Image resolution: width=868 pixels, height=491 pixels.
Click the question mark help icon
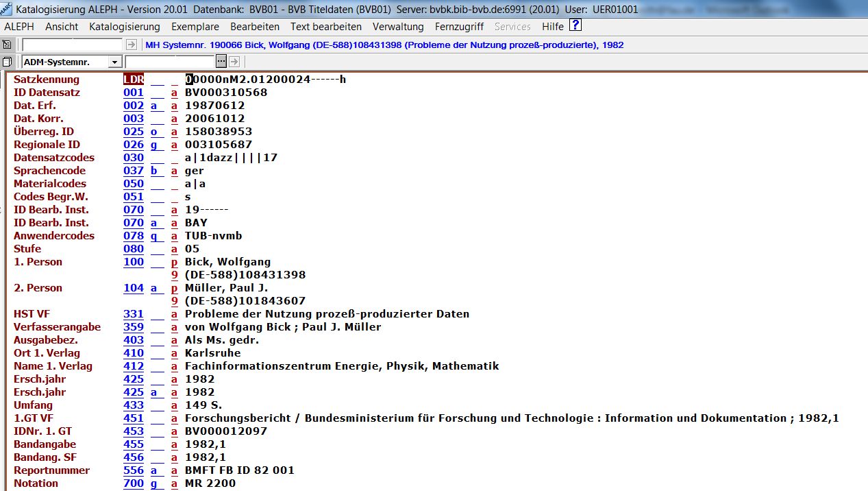tap(575, 26)
